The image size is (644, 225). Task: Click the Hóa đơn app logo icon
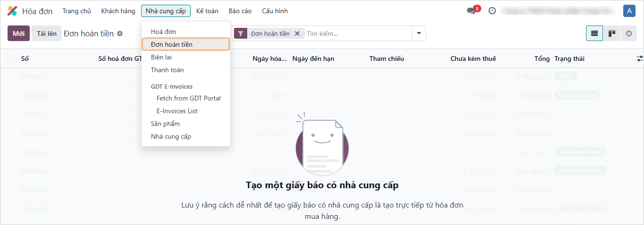click(12, 11)
